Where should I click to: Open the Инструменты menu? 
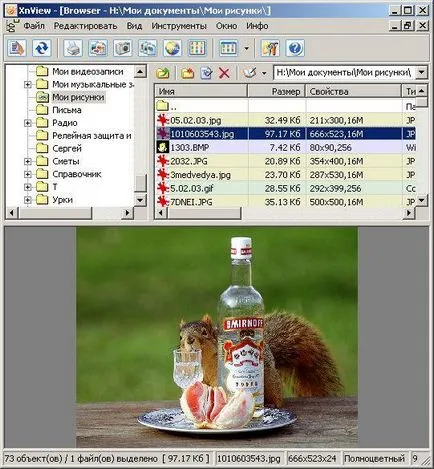click(179, 26)
